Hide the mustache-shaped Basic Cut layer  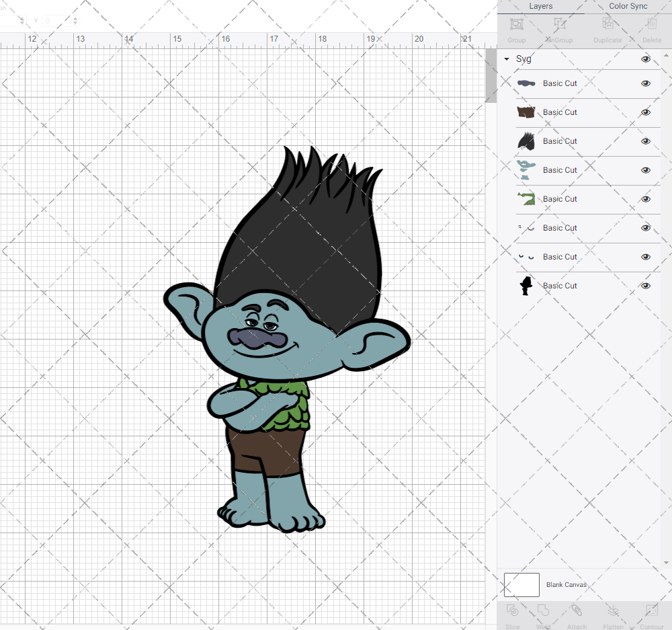(x=646, y=83)
